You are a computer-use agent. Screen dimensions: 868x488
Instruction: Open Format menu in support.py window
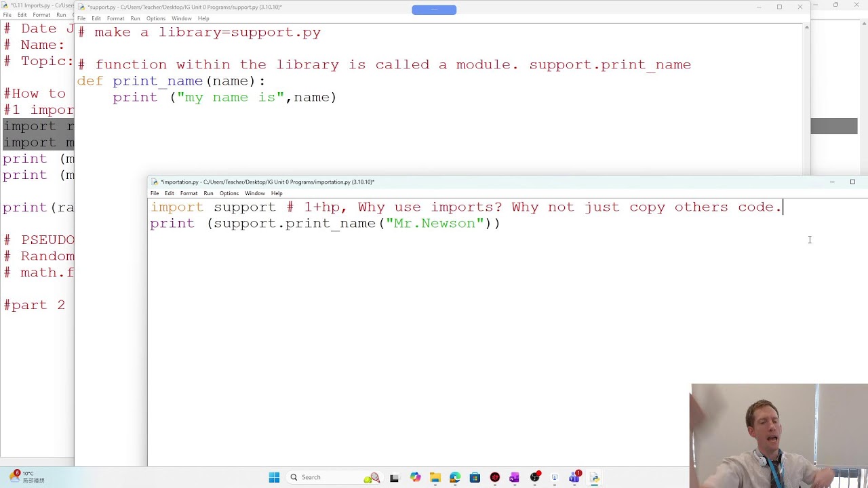coord(115,18)
